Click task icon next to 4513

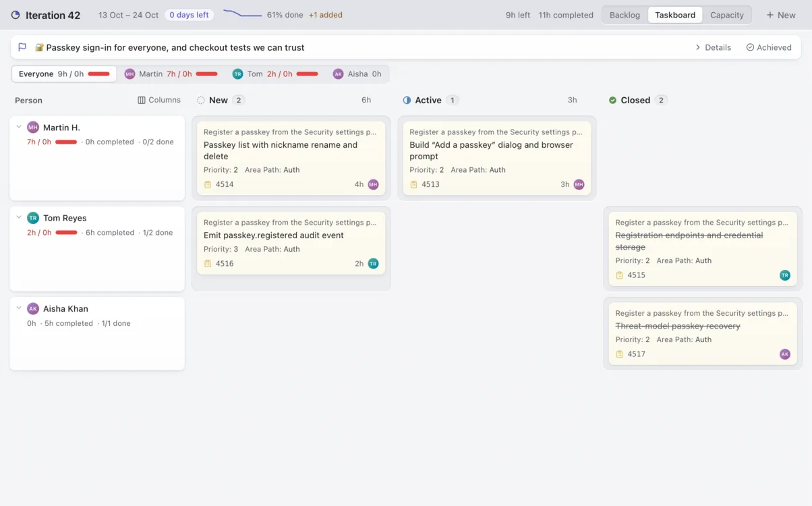point(413,184)
